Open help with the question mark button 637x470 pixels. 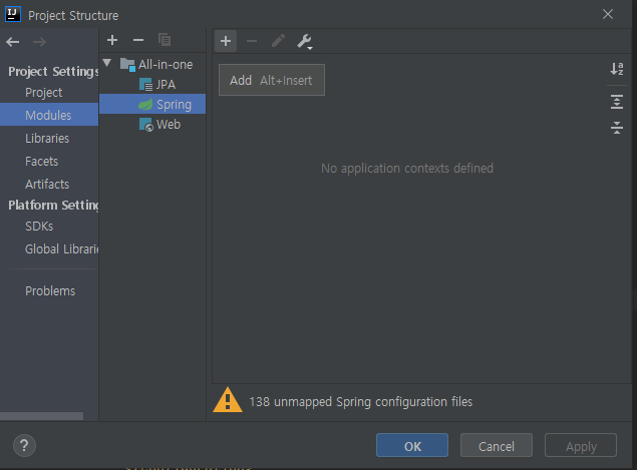pyautogui.click(x=24, y=446)
